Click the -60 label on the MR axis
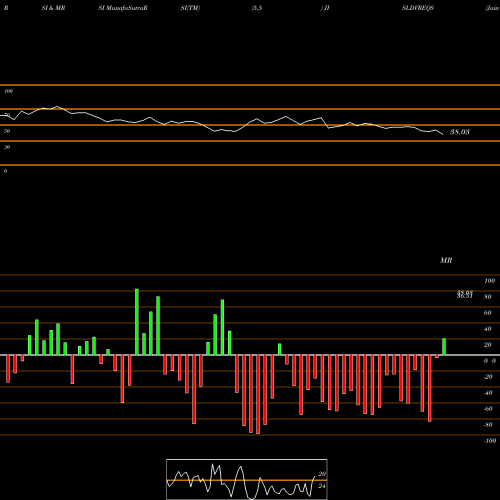 pyautogui.click(x=488, y=409)
